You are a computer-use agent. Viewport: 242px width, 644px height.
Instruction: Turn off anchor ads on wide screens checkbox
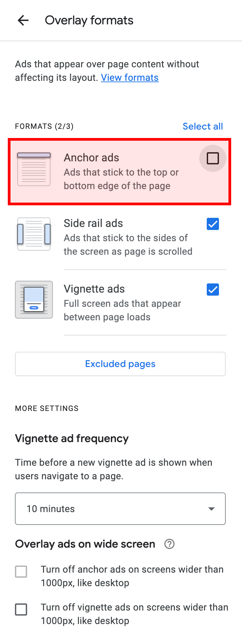coord(21,572)
